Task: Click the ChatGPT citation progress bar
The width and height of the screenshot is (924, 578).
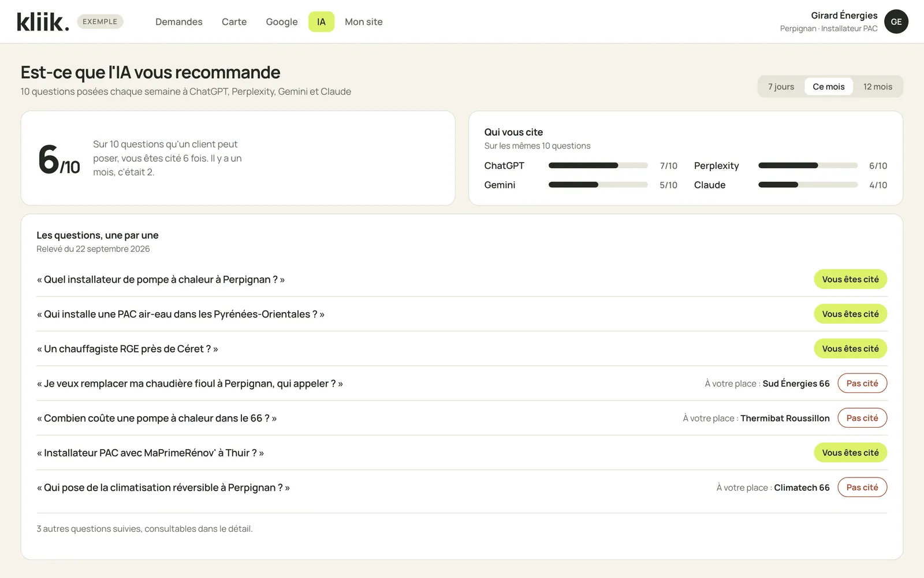Action: [598, 166]
